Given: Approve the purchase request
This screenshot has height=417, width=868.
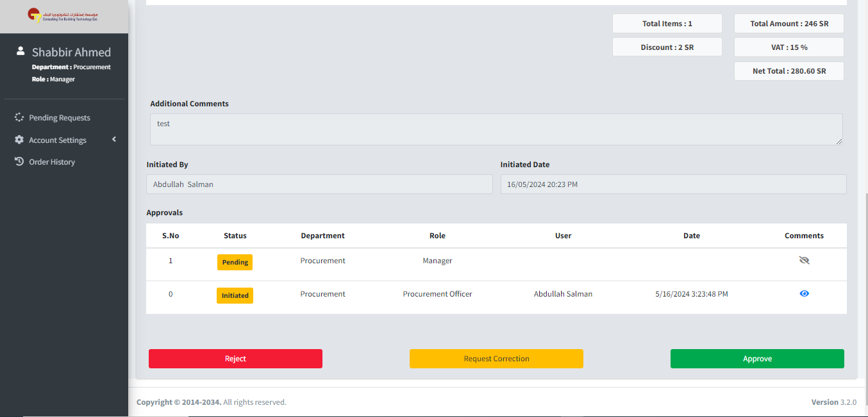Looking at the screenshot, I should [x=757, y=359].
